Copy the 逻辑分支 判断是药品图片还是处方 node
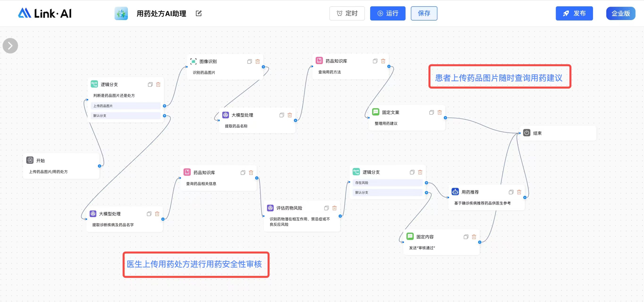The image size is (644, 302). (150, 84)
